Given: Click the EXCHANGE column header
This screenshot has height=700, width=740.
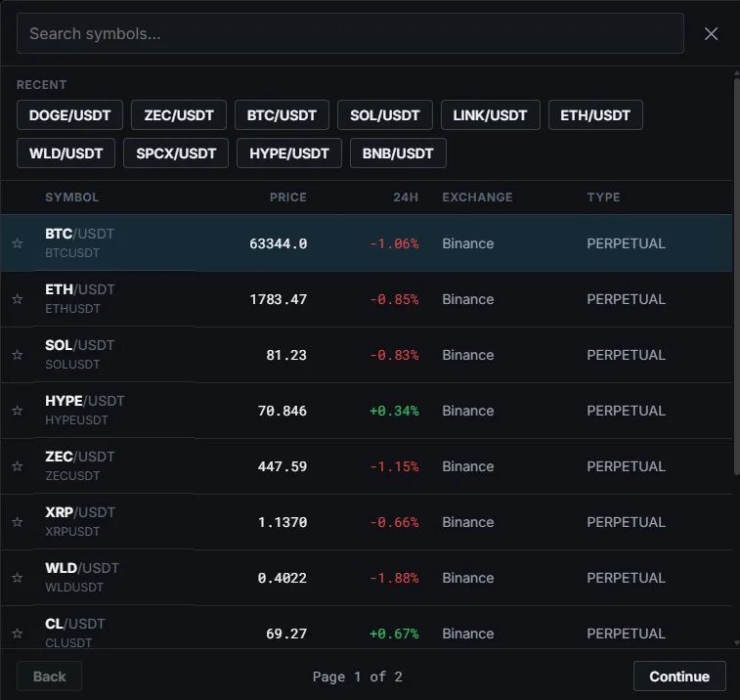Looking at the screenshot, I should pyautogui.click(x=477, y=197).
